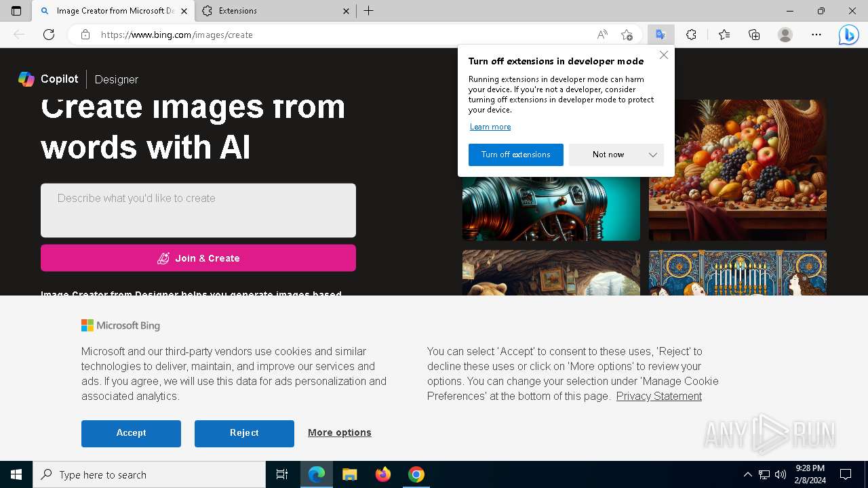Screen dimensions: 868x488
Task: View site information lock icon
Action: [x=85, y=35]
